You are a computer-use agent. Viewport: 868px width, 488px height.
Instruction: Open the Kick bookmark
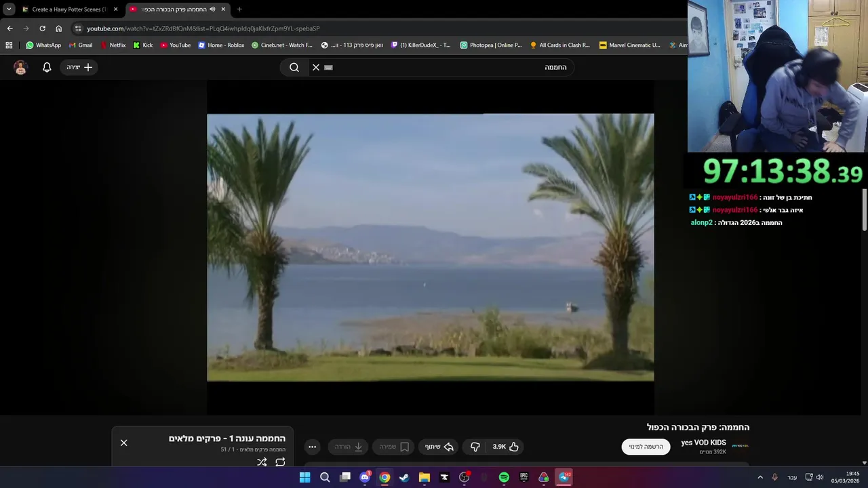tap(143, 45)
